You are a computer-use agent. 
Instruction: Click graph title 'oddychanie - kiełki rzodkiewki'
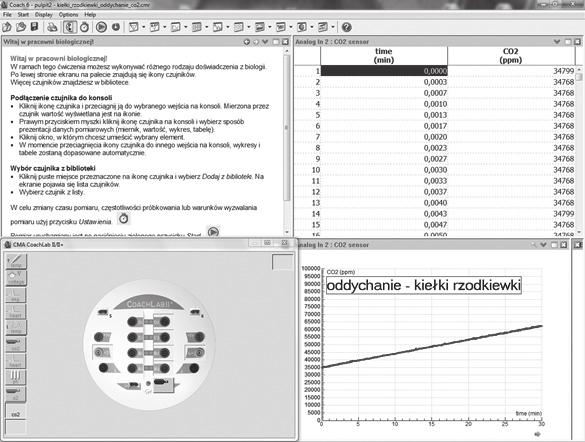coord(423,286)
